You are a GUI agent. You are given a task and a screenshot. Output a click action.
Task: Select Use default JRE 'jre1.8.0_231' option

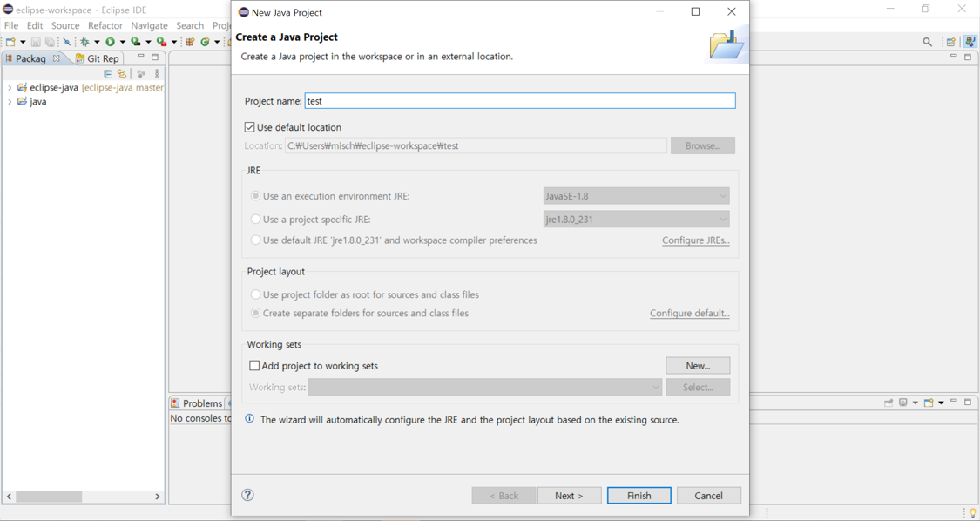(255, 240)
